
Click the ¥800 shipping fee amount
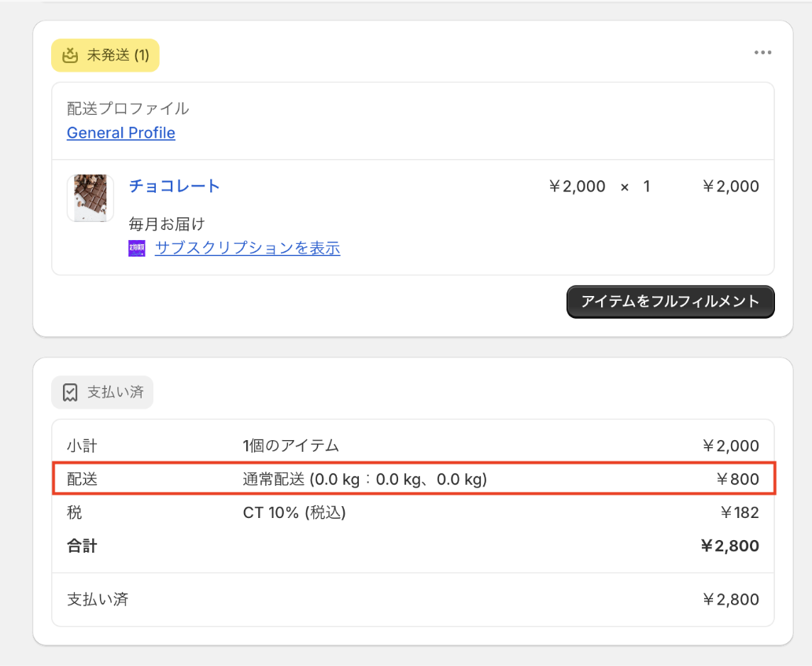coord(738,479)
